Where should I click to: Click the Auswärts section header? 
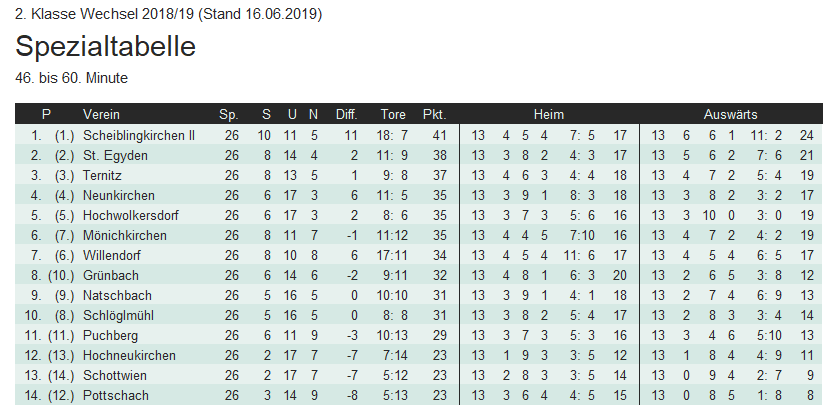tap(730, 114)
